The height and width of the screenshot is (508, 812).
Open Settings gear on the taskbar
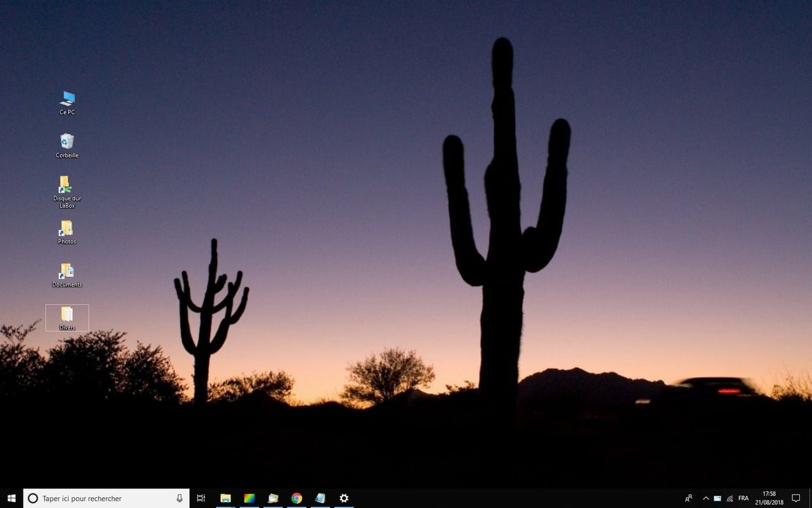pyautogui.click(x=344, y=498)
